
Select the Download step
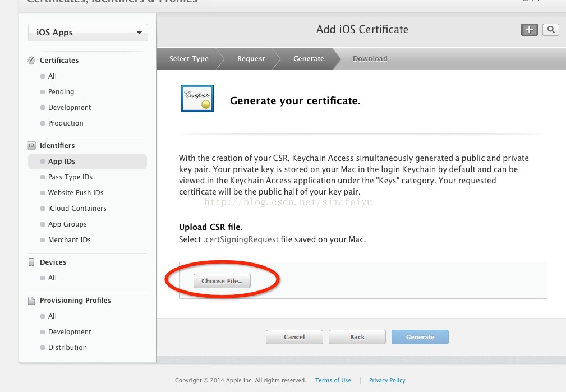tap(370, 58)
